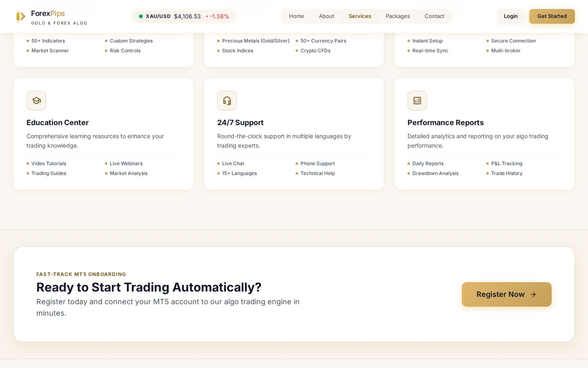
Task: Click the Education Center graduation cap icon
Action: point(36,101)
